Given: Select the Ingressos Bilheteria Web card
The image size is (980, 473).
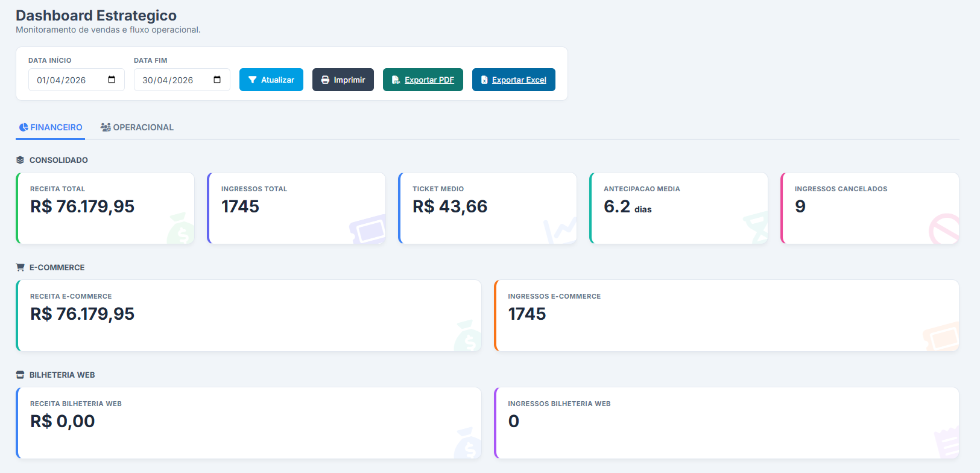Looking at the screenshot, I should coord(726,422).
